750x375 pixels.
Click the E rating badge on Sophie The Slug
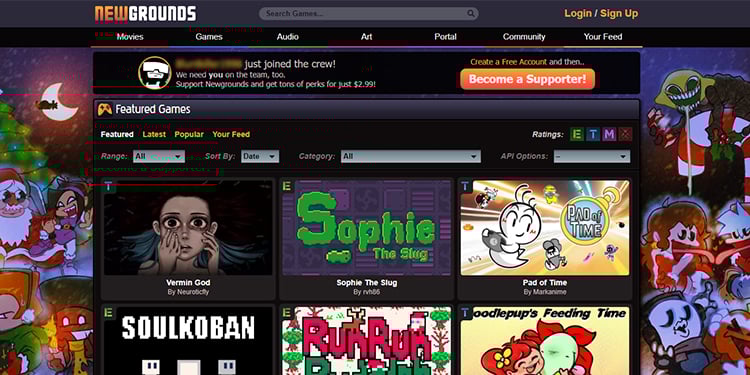287,186
